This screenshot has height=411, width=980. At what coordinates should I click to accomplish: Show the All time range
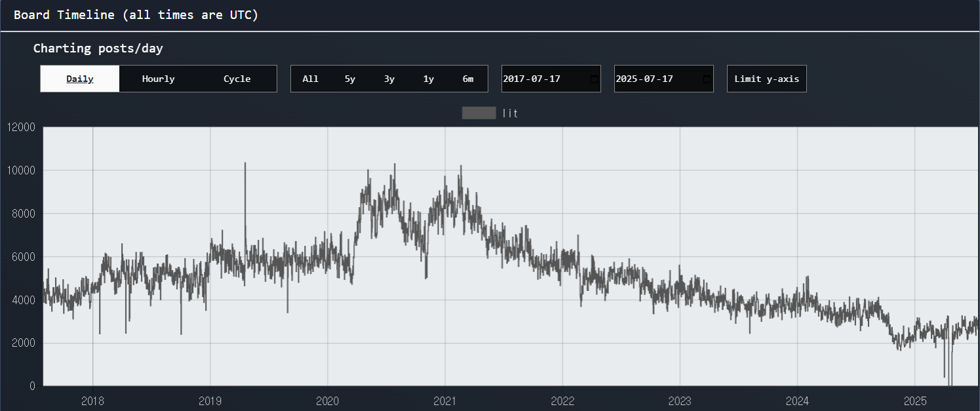coord(311,79)
